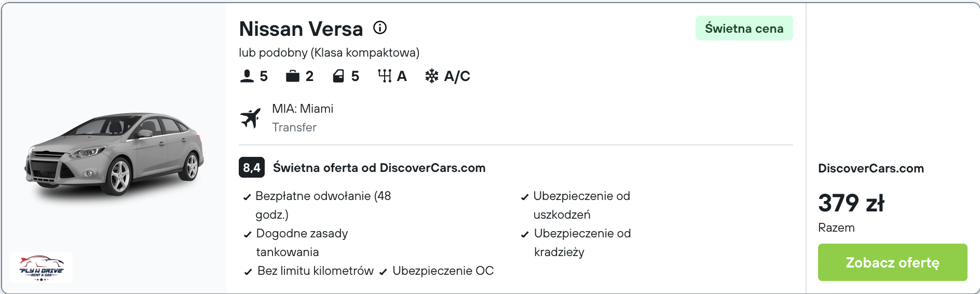Click the 8,4 rating score badge
Screen dimensions: 980x294
pos(252,167)
